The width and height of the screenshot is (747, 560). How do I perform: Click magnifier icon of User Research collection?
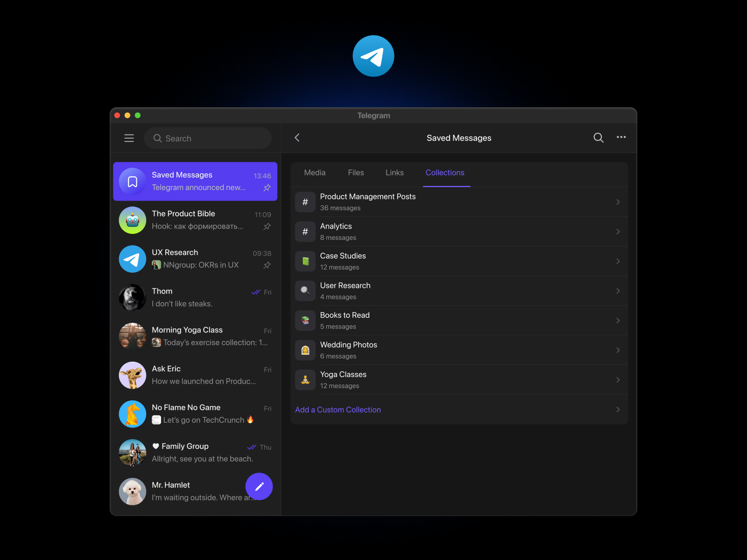305,291
